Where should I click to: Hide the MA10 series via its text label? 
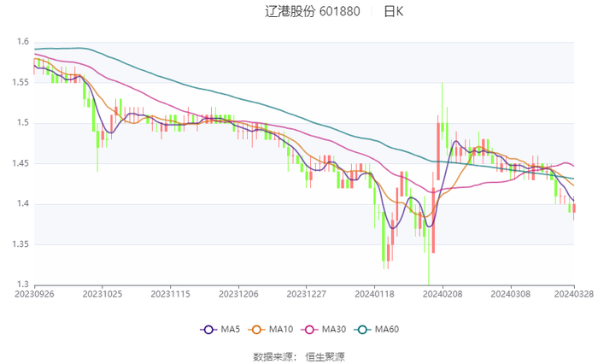point(281,330)
